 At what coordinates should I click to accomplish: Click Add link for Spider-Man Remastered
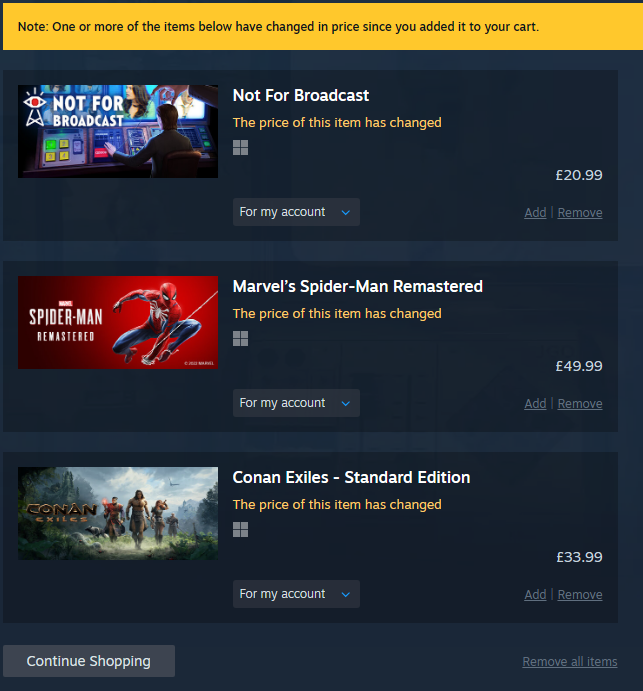[x=535, y=404]
